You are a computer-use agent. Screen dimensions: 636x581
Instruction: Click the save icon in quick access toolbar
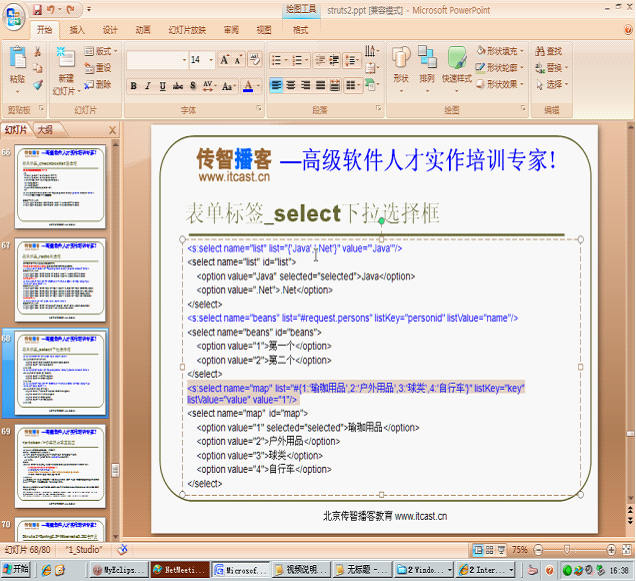(38, 9)
